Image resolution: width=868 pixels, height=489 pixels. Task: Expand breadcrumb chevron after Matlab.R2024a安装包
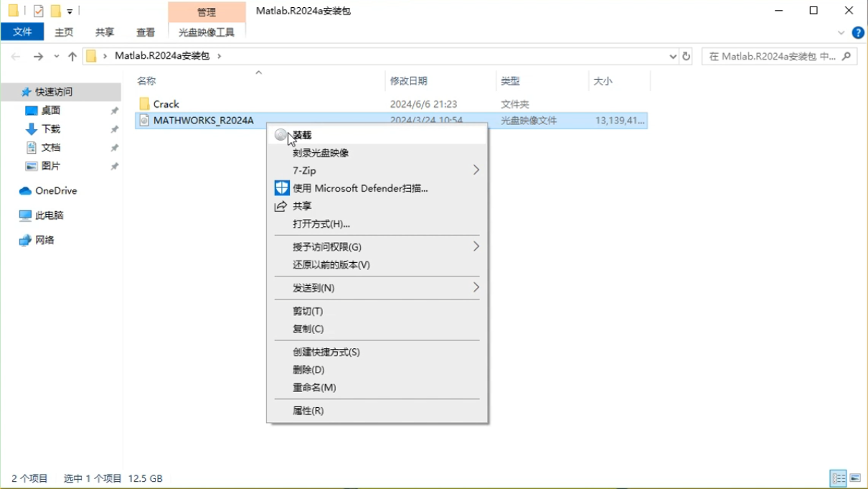point(219,56)
